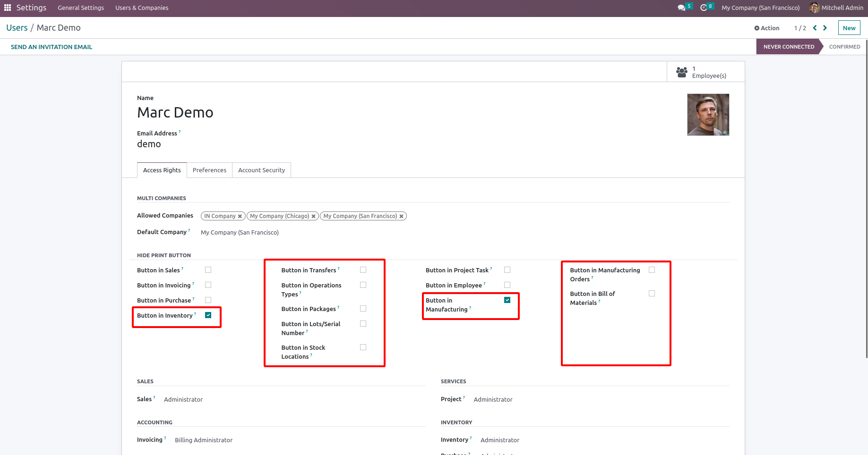Show Button in Inventory help tooltip

pos(195,314)
